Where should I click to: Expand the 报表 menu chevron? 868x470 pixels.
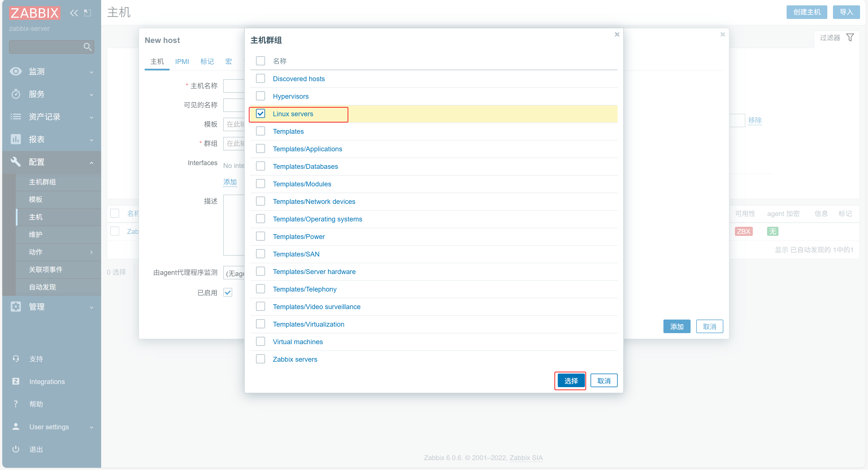(91, 140)
